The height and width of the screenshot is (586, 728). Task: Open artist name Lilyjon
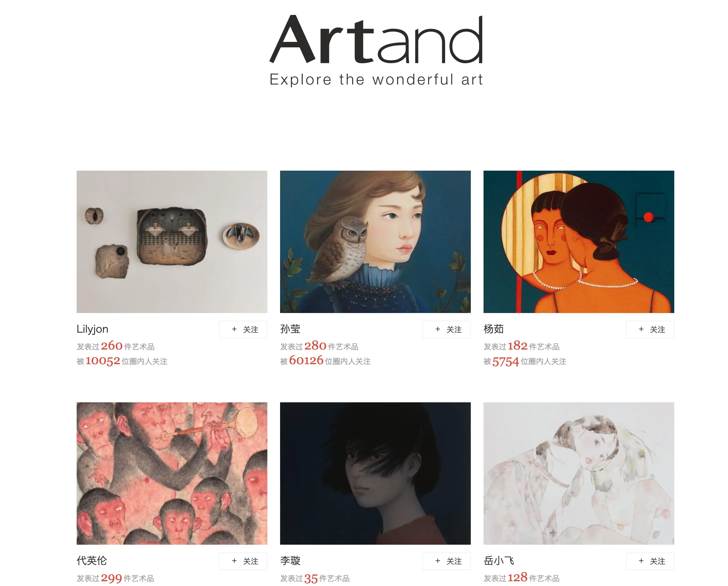93,329
